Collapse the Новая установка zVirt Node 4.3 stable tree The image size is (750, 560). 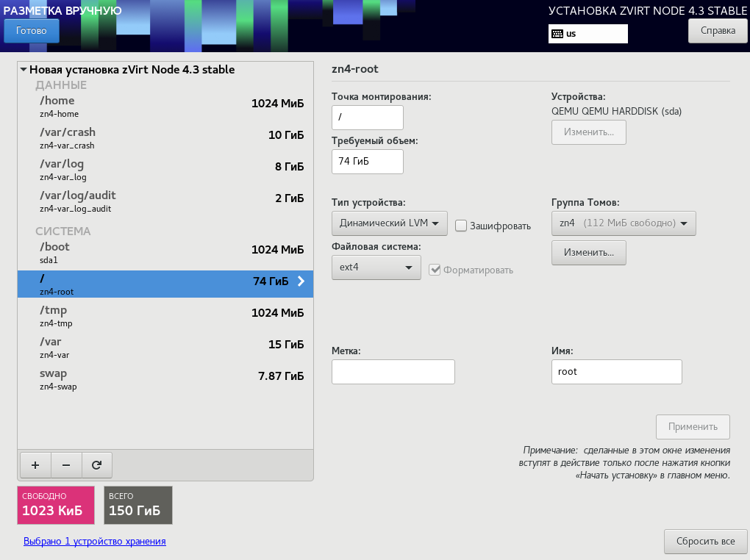pos(23,69)
